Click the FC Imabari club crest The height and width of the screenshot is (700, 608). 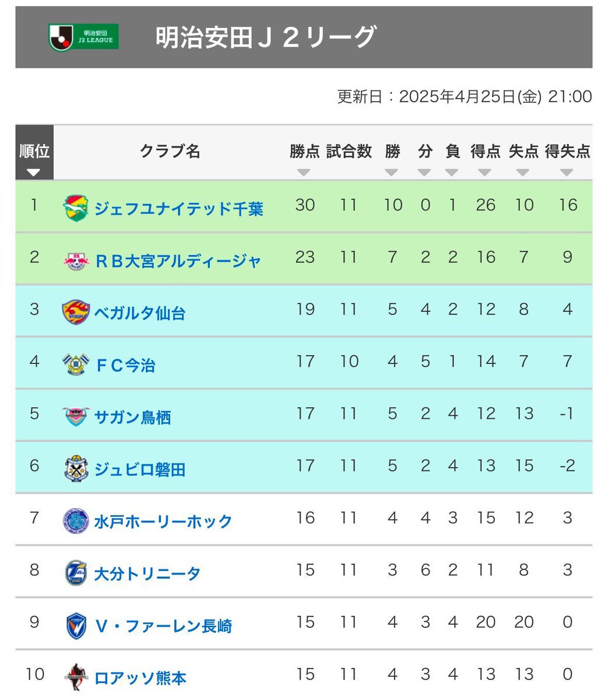point(76,365)
